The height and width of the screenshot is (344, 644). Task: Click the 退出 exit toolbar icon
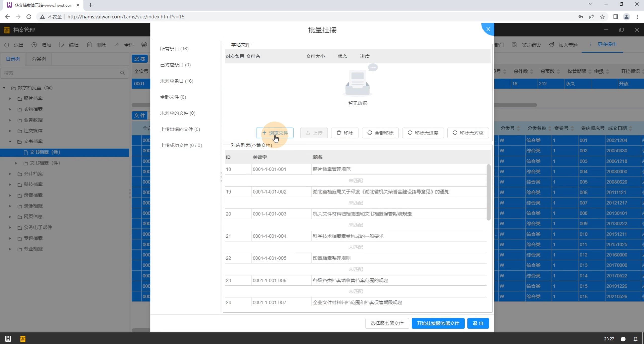coord(7,45)
